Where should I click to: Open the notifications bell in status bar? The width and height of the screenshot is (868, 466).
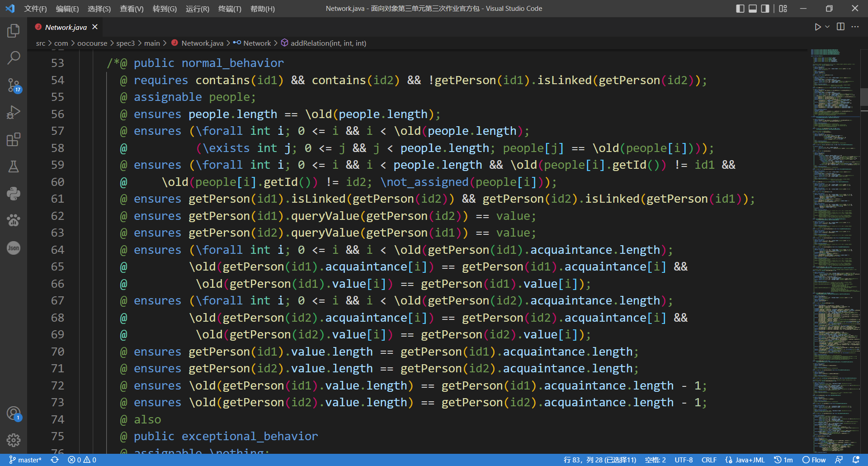856,460
